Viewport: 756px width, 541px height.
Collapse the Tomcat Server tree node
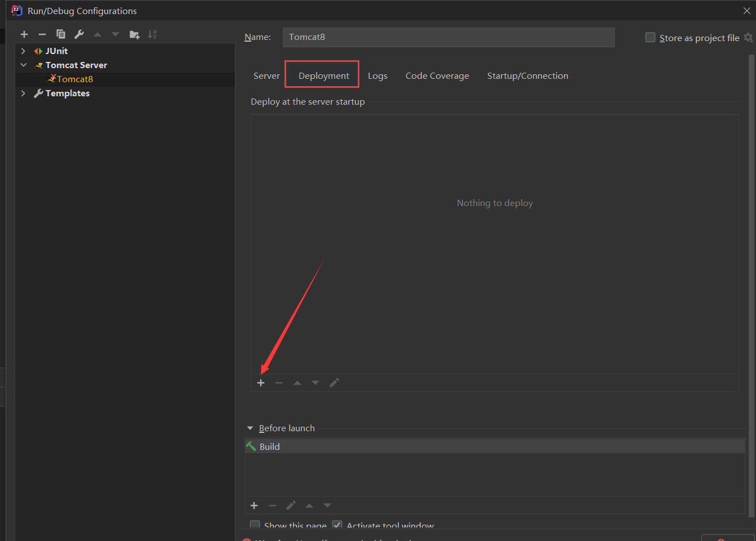tap(23, 65)
